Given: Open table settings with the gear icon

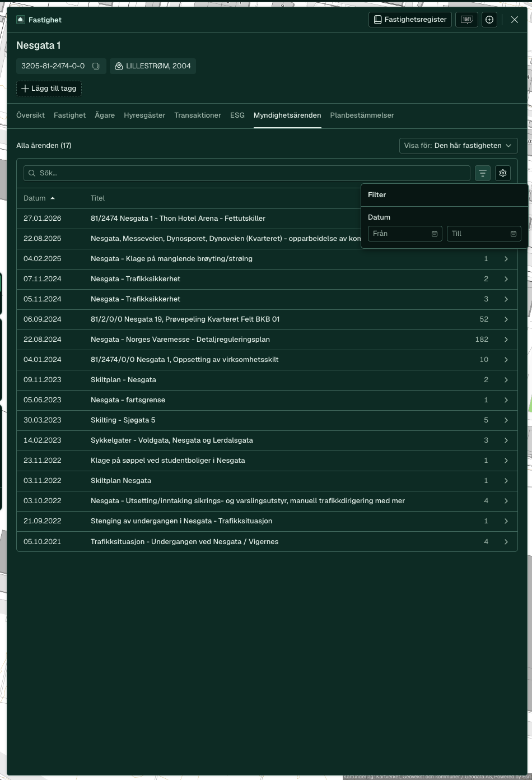Looking at the screenshot, I should pyautogui.click(x=503, y=173).
